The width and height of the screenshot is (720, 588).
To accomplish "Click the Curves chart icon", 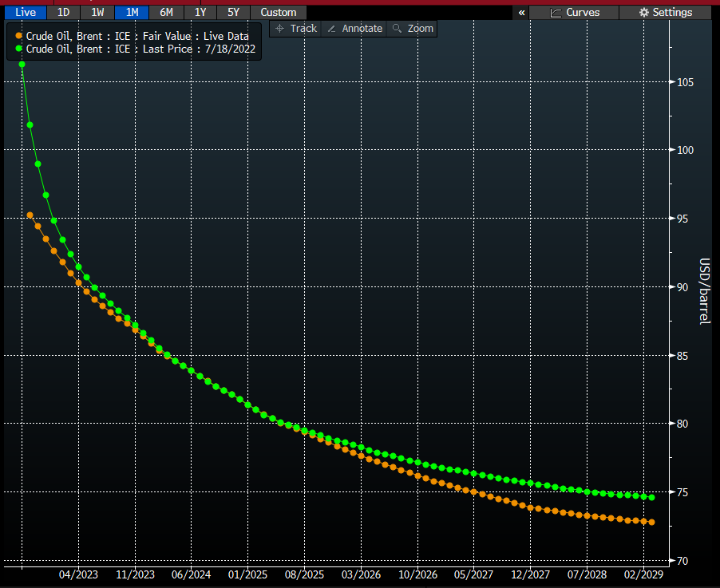I will [556, 13].
